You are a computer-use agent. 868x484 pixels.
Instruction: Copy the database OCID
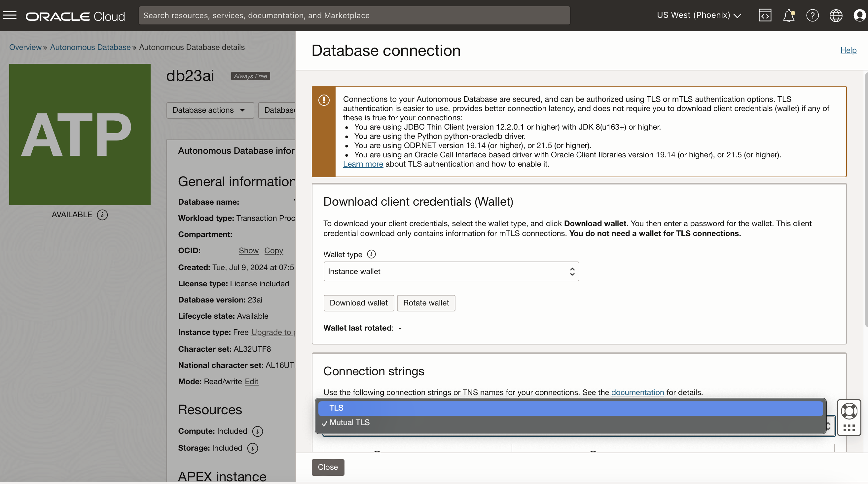273,251
